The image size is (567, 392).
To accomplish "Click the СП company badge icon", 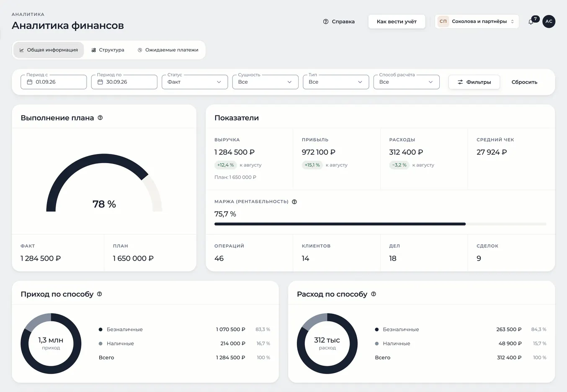I will point(443,21).
